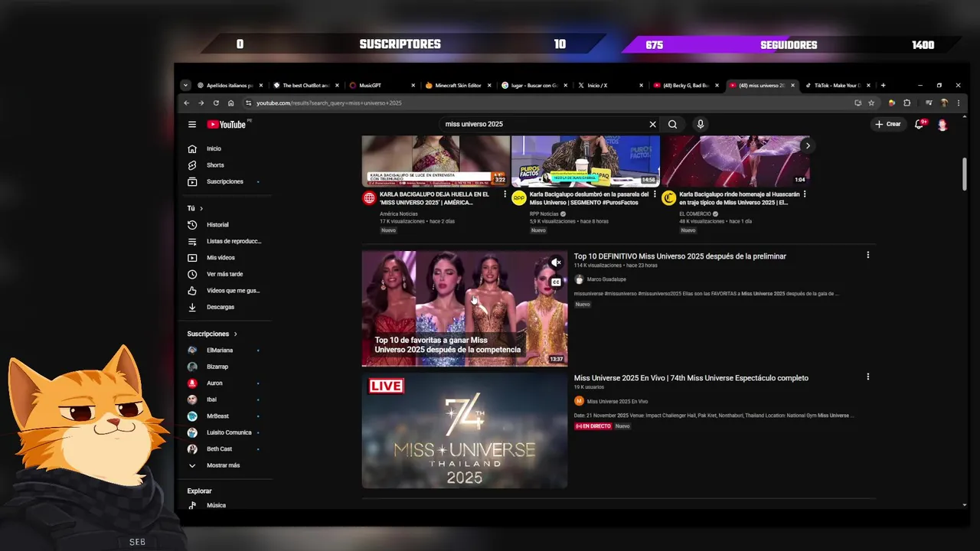Open options menu for KARLA BACIGALUPO DEJA HUELLA video

[505, 194]
